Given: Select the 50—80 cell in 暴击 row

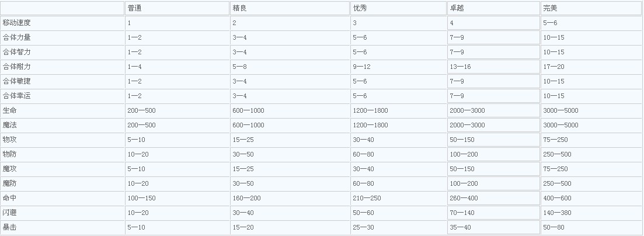Looking at the screenshot, I should 554,227.
